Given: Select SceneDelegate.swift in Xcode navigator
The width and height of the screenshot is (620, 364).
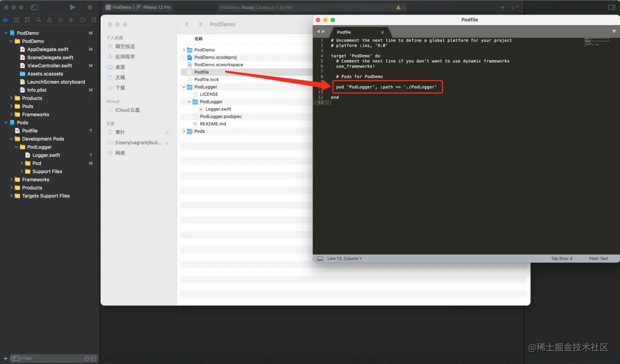Looking at the screenshot, I should [x=50, y=57].
